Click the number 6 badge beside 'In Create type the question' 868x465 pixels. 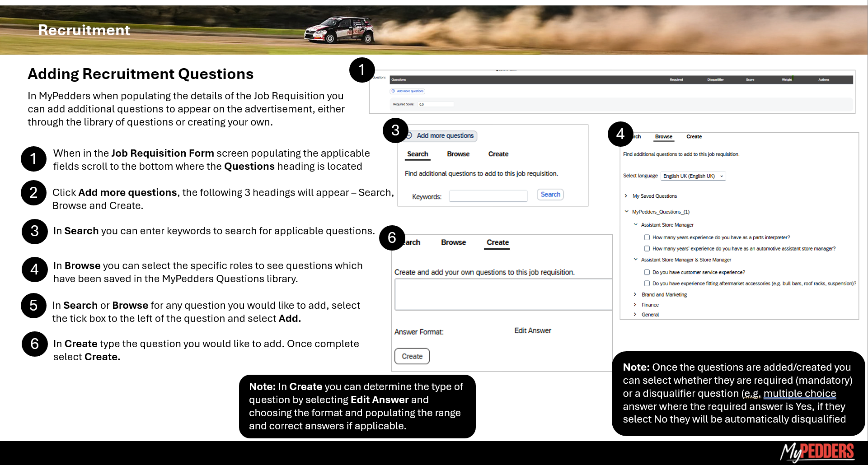point(34,344)
